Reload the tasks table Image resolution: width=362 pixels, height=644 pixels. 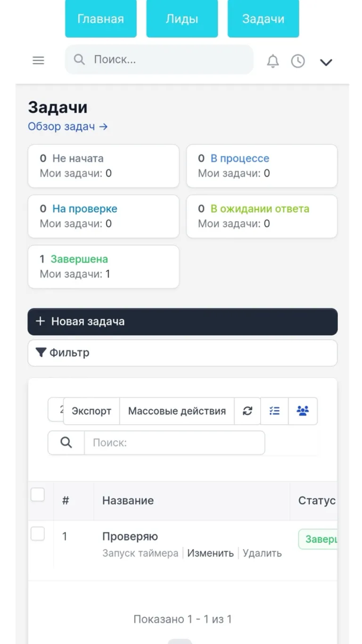point(247,411)
